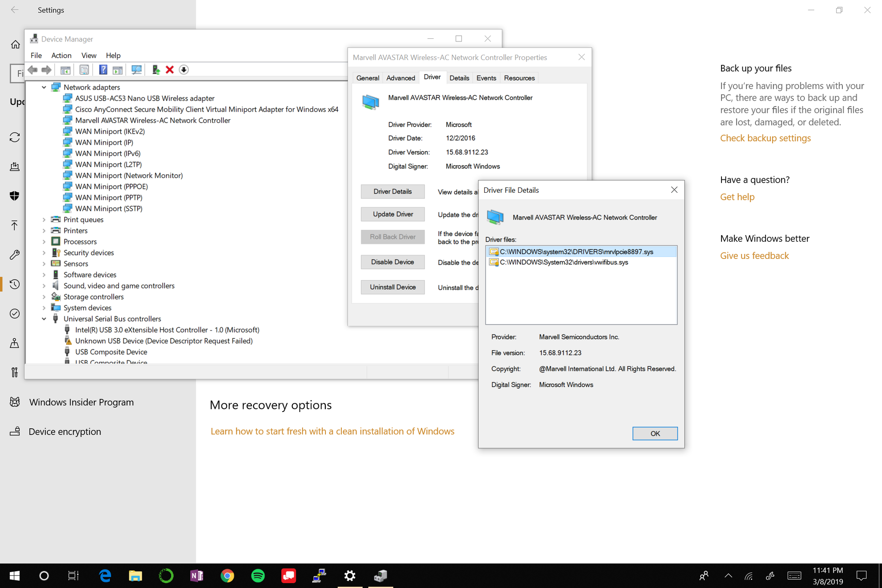Image resolution: width=882 pixels, height=588 pixels.
Task: Click OK in Driver File Details dialog
Action: coord(655,434)
